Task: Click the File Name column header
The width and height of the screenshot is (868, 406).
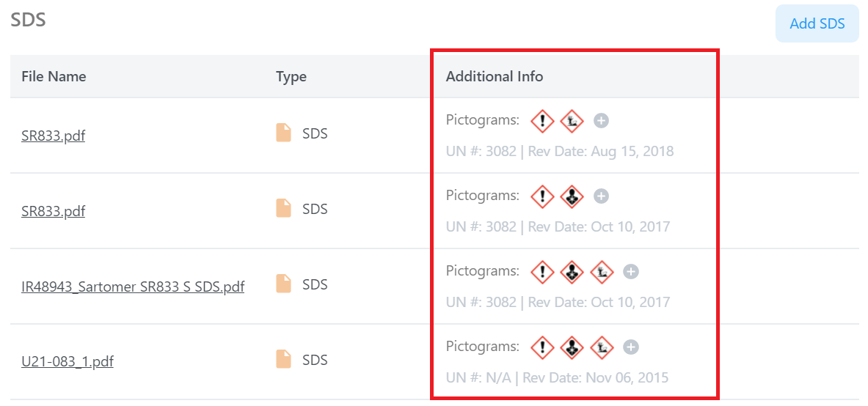Action: [x=54, y=76]
